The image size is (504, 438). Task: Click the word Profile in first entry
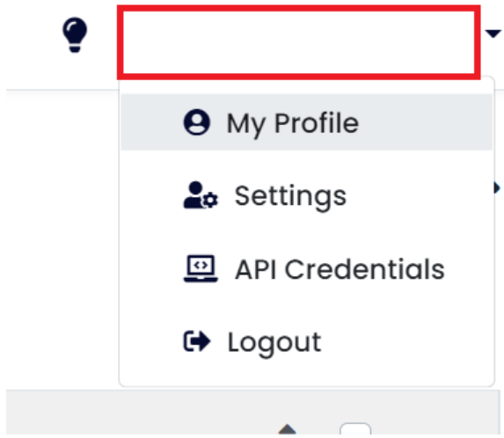317,123
